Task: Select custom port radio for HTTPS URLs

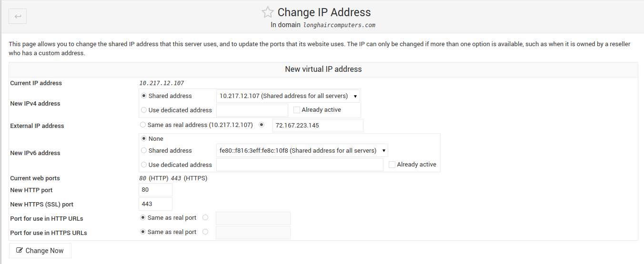Action: point(205,232)
